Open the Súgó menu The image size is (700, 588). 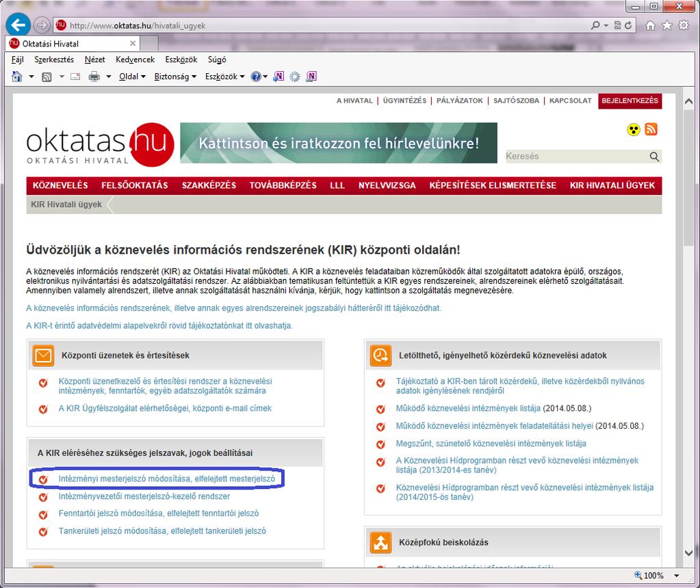pos(217,59)
